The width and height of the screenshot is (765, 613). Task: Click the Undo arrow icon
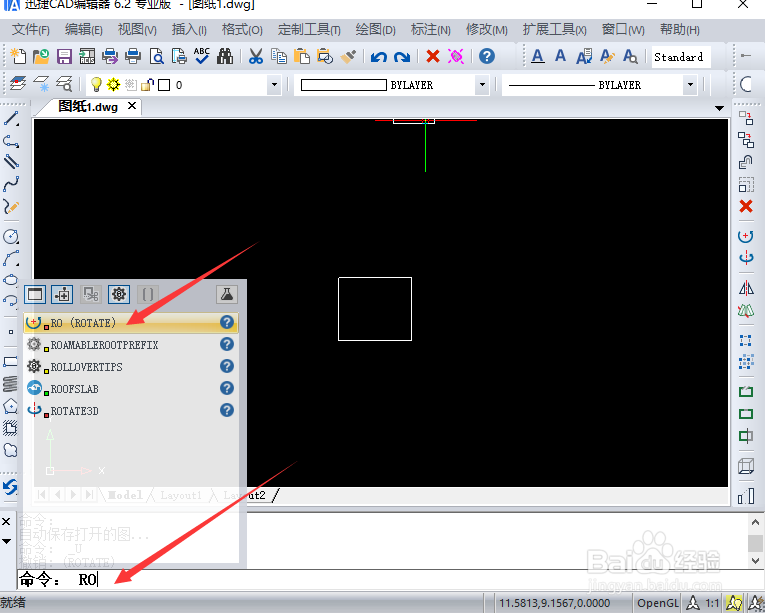379,57
